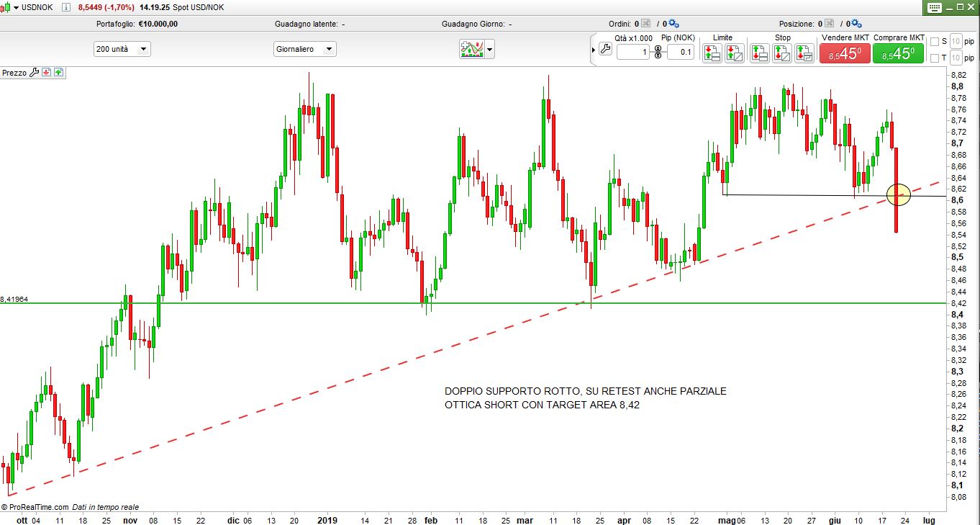Click second Limite order icon

click(x=734, y=53)
